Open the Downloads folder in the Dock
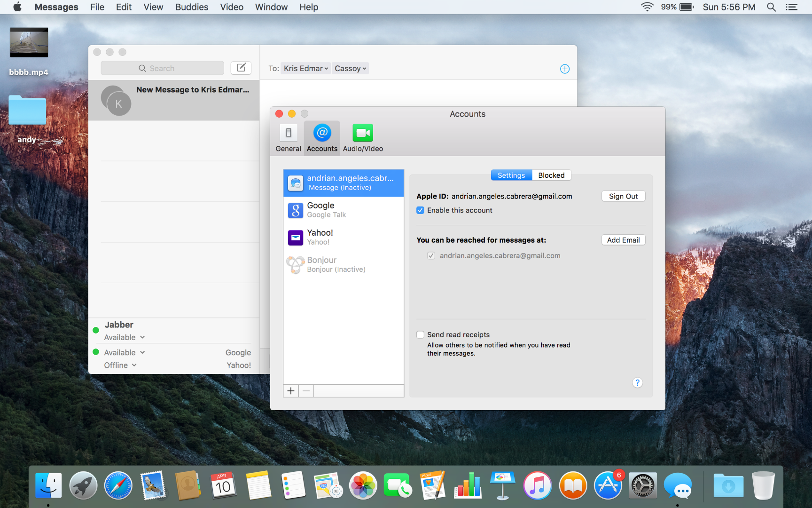This screenshot has width=812, height=508. 728,485
